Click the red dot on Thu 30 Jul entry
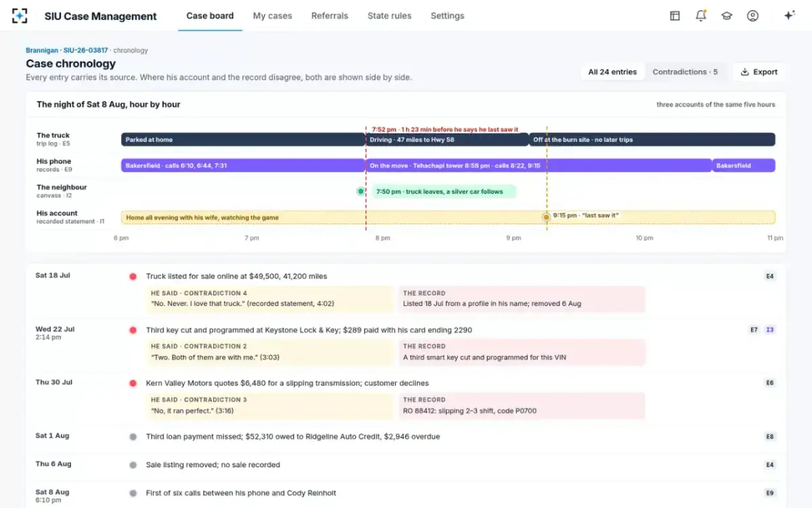Viewport: 812px width, 508px height. [133, 383]
